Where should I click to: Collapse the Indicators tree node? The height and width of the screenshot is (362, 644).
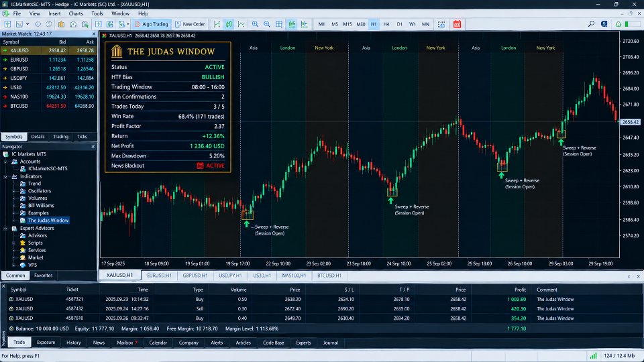pos(6,176)
